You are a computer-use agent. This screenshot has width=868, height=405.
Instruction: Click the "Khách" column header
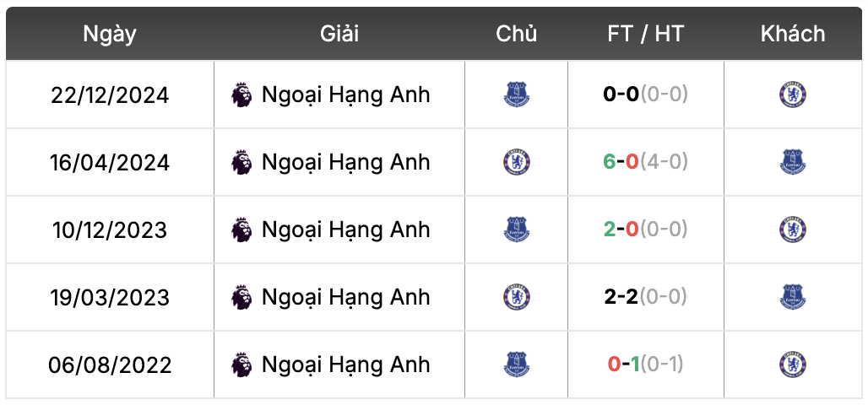click(792, 34)
